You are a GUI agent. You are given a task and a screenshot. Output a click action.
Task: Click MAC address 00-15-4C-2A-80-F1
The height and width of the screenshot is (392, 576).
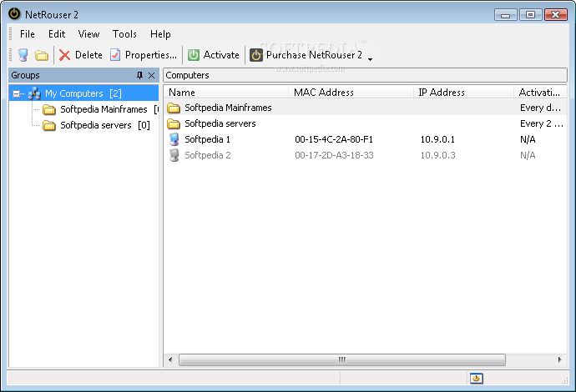334,139
